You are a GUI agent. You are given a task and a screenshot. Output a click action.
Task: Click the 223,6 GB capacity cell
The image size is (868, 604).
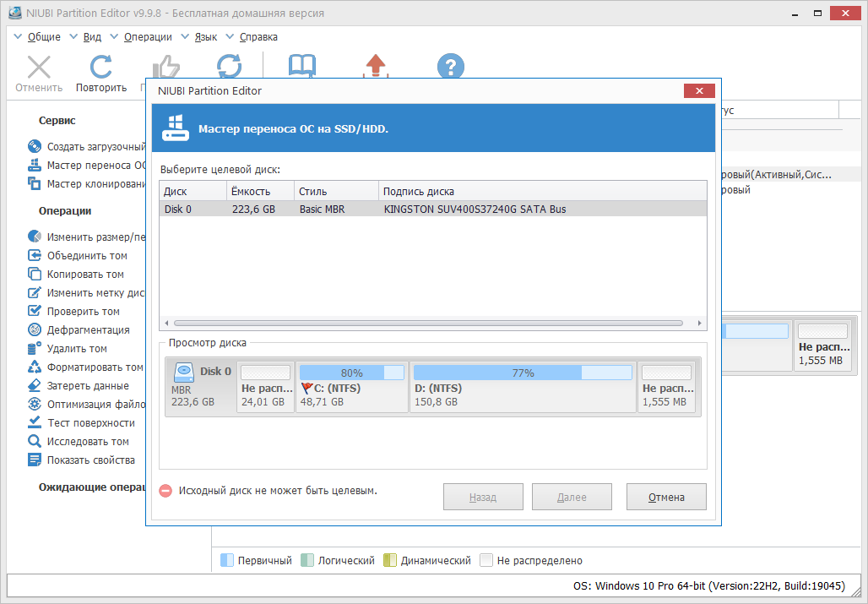pos(253,209)
